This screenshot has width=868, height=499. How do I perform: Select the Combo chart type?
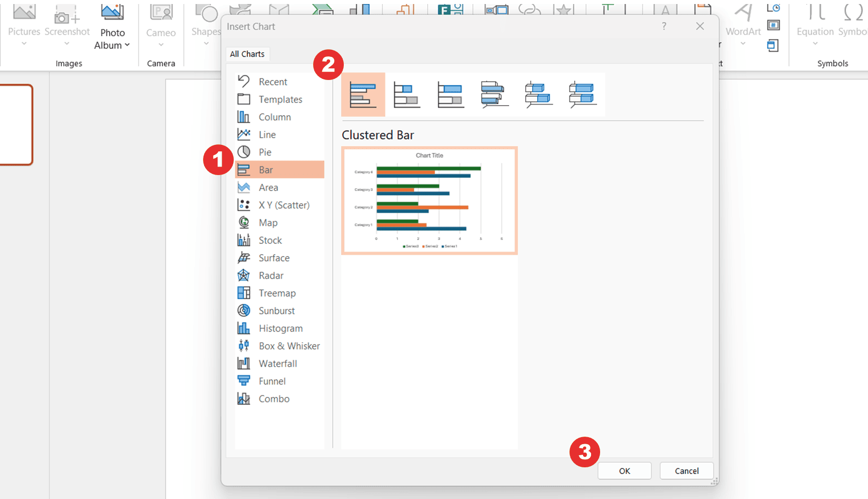[274, 398]
